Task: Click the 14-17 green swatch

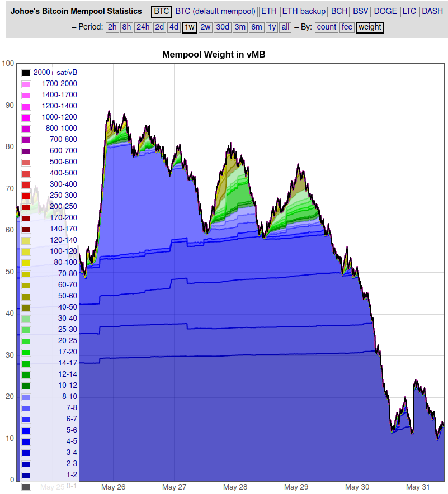Action: click(x=26, y=364)
